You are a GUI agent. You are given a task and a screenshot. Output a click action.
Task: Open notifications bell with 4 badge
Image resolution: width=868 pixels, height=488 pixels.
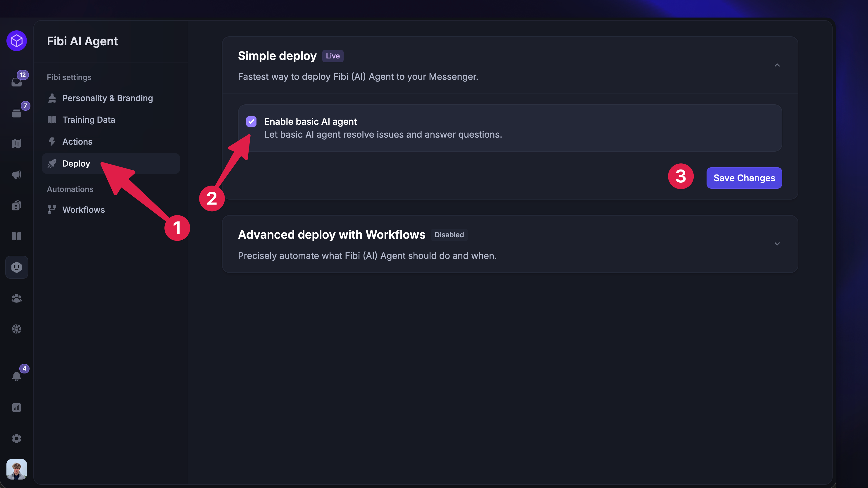16,376
